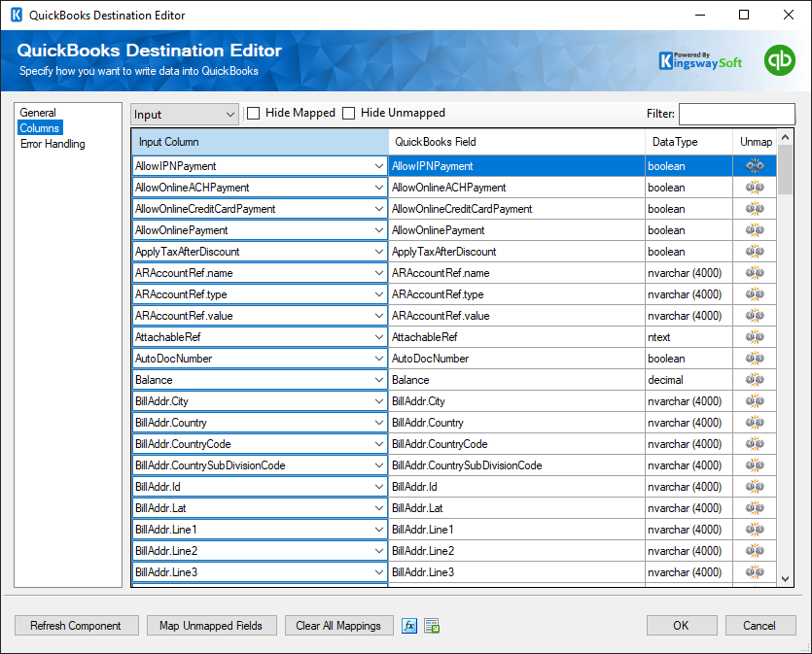The height and width of the screenshot is (654, 812).
Task: Unmap the BillAddr.CountrySubDivisionCode field
Action: point(755,465)
